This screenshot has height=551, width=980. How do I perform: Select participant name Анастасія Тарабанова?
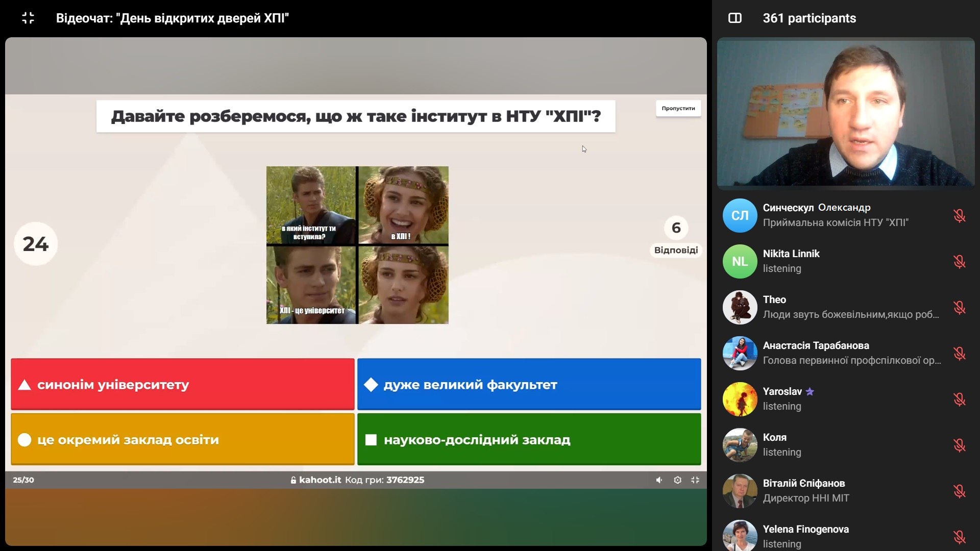click(816, 345)
